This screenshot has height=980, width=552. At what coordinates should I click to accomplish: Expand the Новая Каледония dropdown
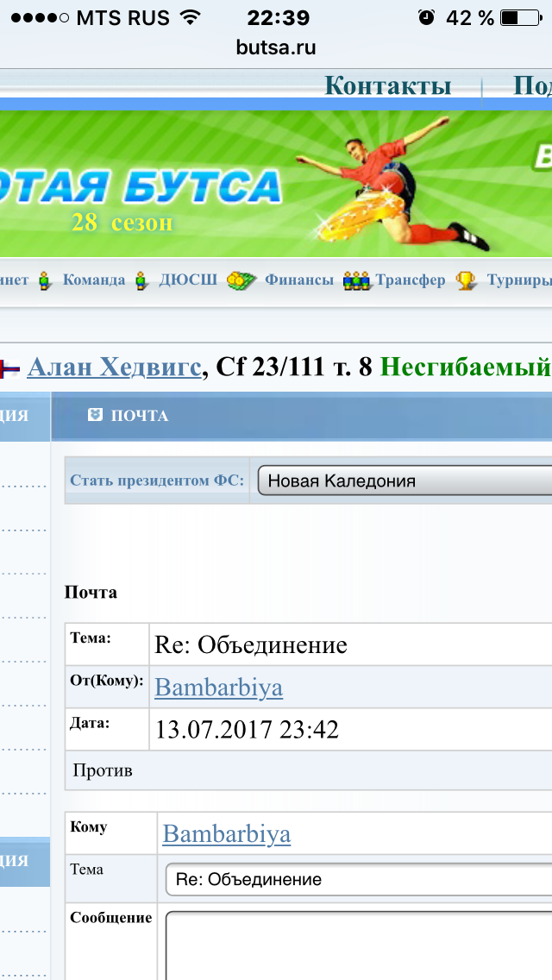[404, 481]
